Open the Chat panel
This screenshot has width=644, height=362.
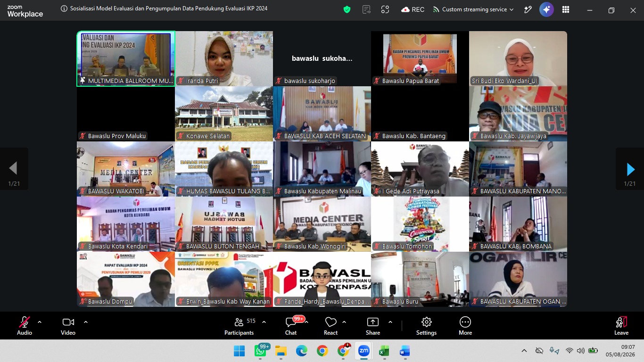291,326
